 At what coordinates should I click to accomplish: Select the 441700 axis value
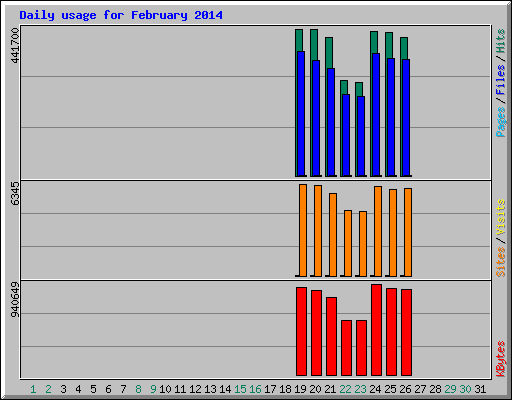pyautogui.click(x=15, y=45)
